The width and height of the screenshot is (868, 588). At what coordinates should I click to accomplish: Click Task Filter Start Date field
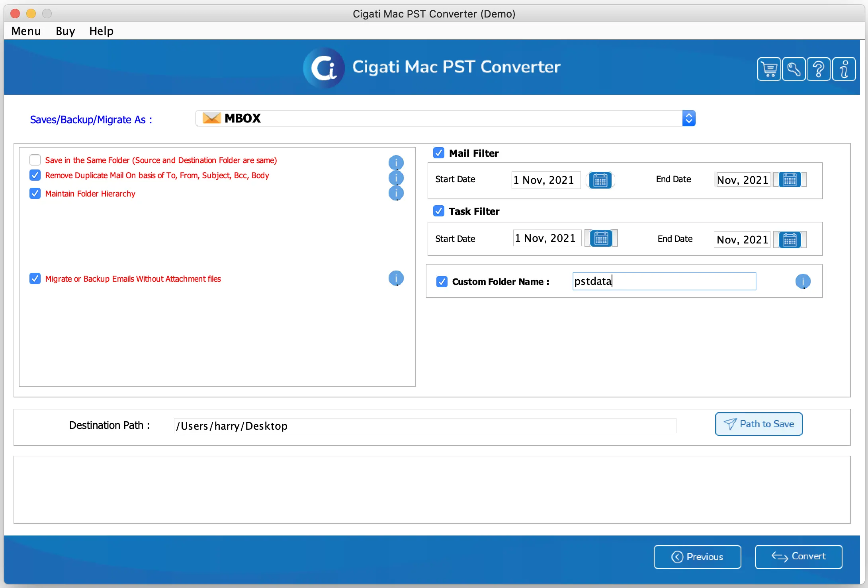[547, 238]
